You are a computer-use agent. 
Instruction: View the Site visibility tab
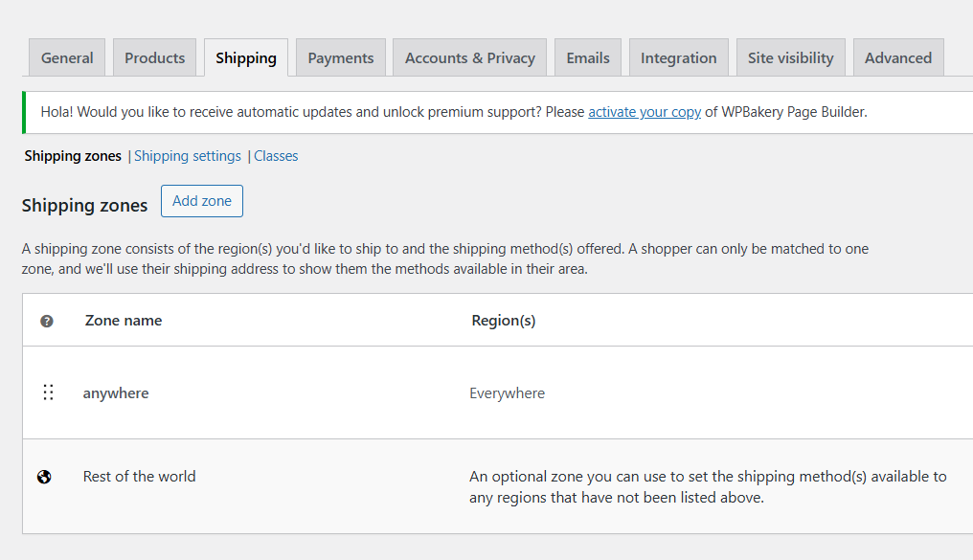790,57
